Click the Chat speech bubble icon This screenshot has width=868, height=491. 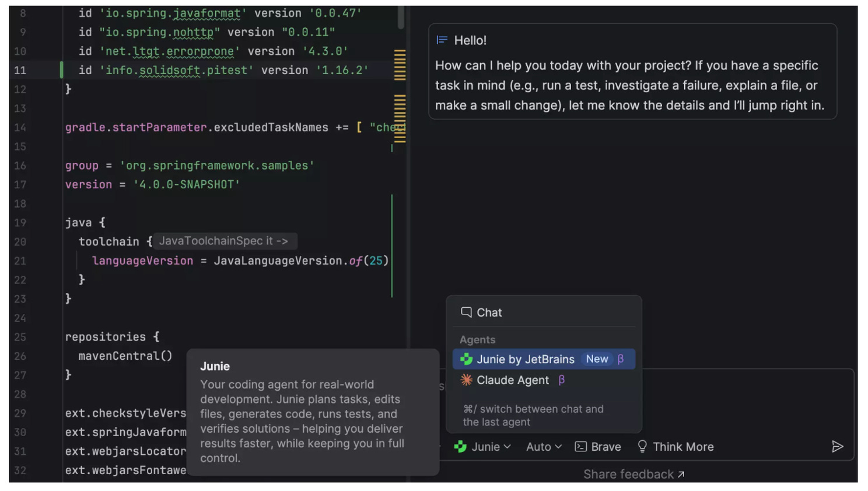pos(466,312)
